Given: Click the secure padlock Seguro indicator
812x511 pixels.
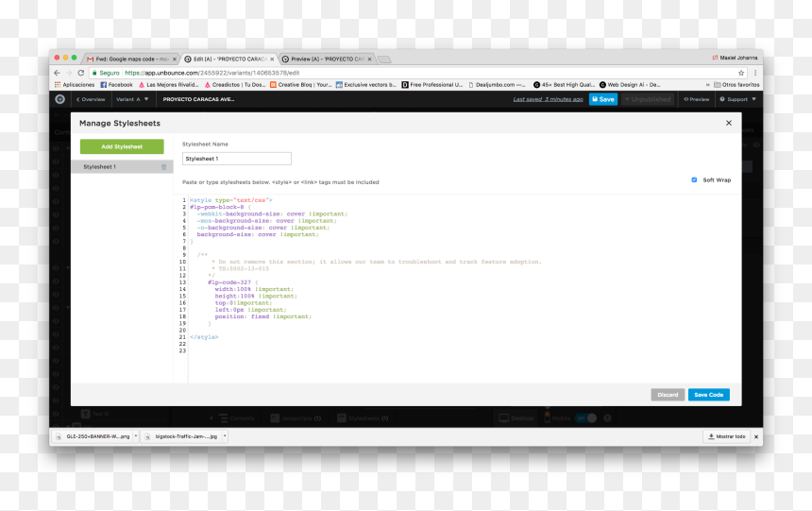Looking at the screenshot, I should click(106, 73).
